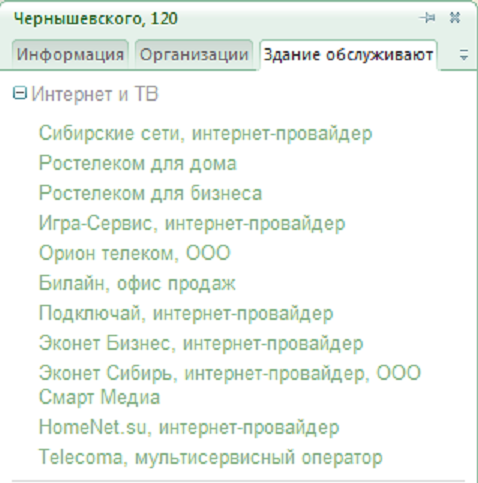
Task: Open Подключай, интернет-провайдер link
Action: 186,313
